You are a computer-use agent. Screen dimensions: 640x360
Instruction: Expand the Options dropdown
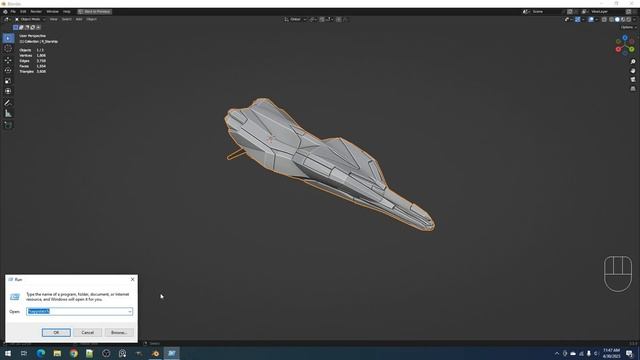(x=629, y=27)
